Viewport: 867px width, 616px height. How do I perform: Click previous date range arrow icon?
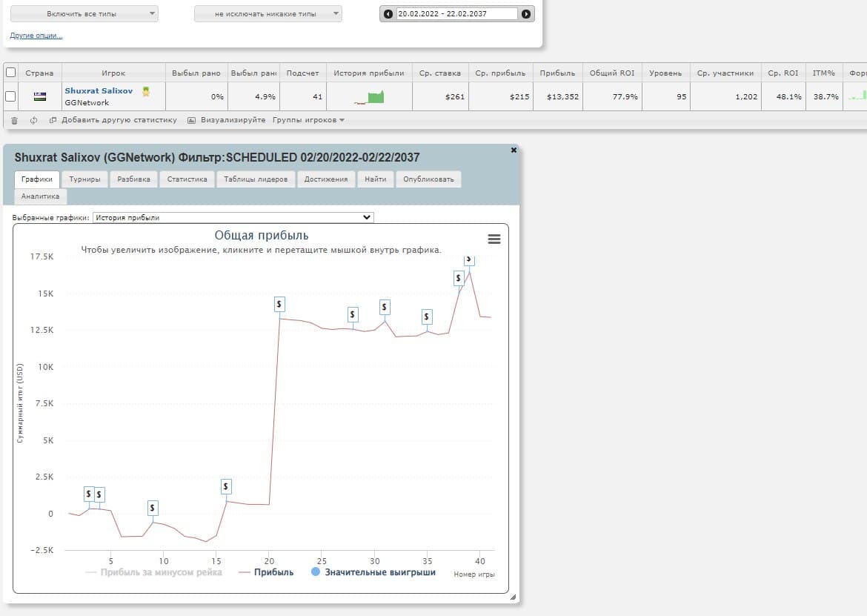(x=388, y=14)
